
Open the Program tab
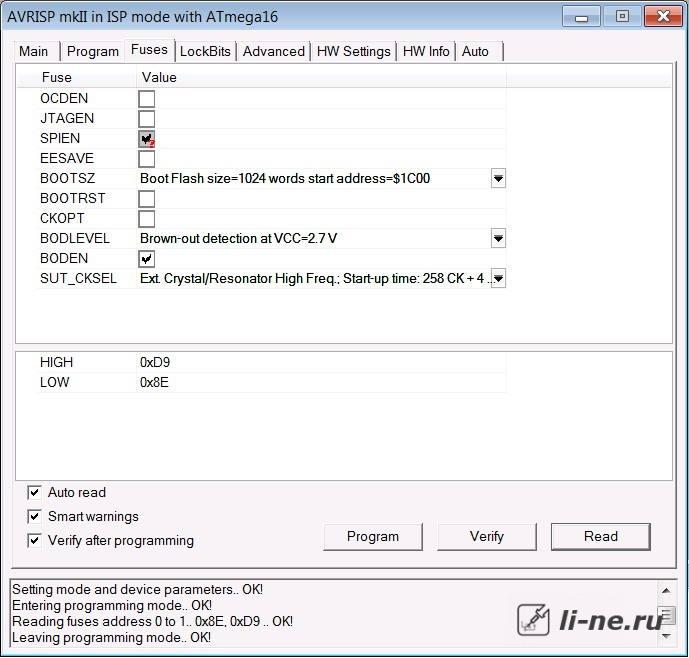(93, 51)
